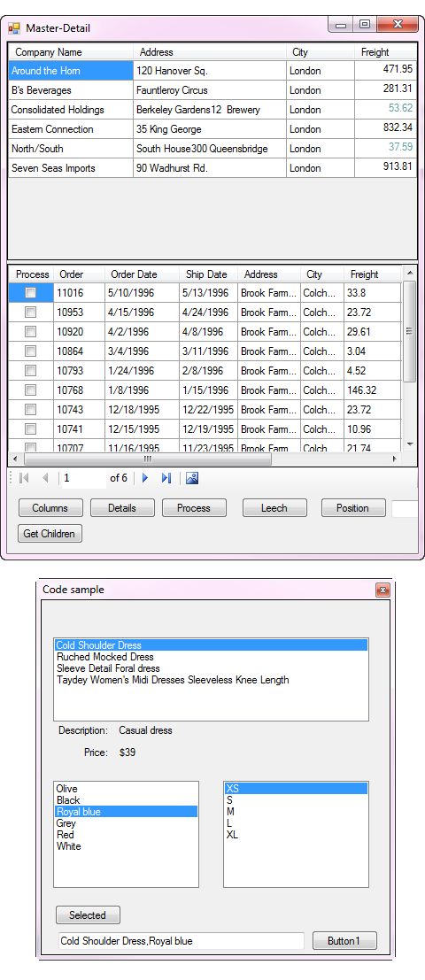Click freight cell 146.32 for order 10768
This screenshot has width=425, height=980.
(372, 390)
